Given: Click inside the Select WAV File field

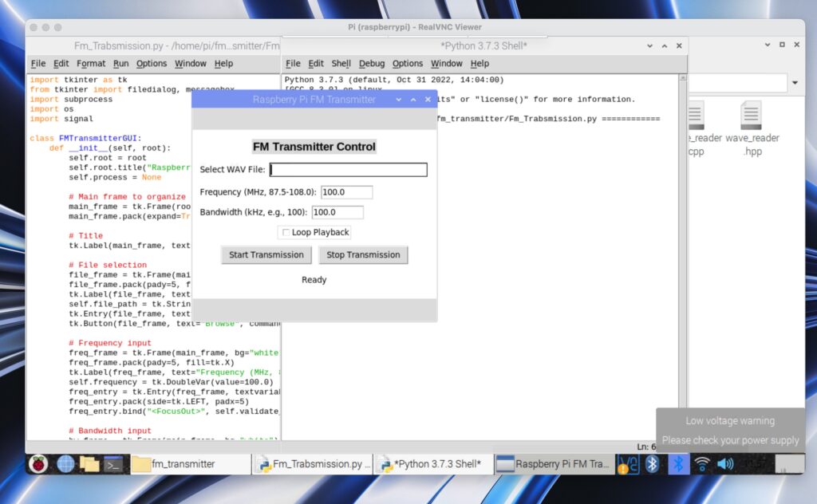Looking at the screenshot, I should point(347,169).
